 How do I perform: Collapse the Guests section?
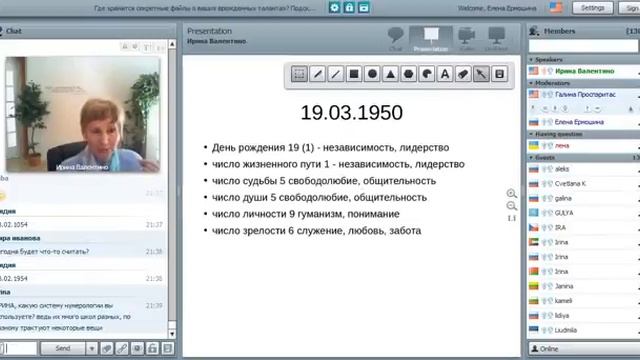531,158
